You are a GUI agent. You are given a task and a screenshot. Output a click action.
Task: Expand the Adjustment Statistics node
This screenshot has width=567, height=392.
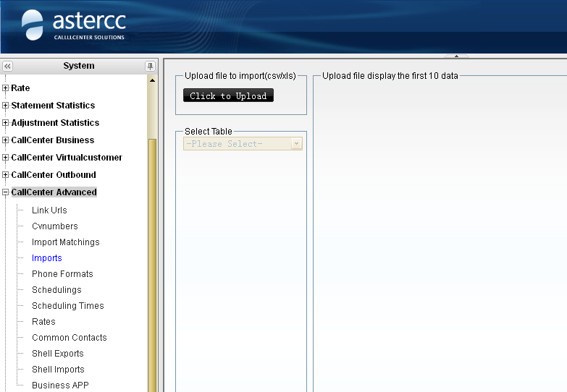(6, 123)
